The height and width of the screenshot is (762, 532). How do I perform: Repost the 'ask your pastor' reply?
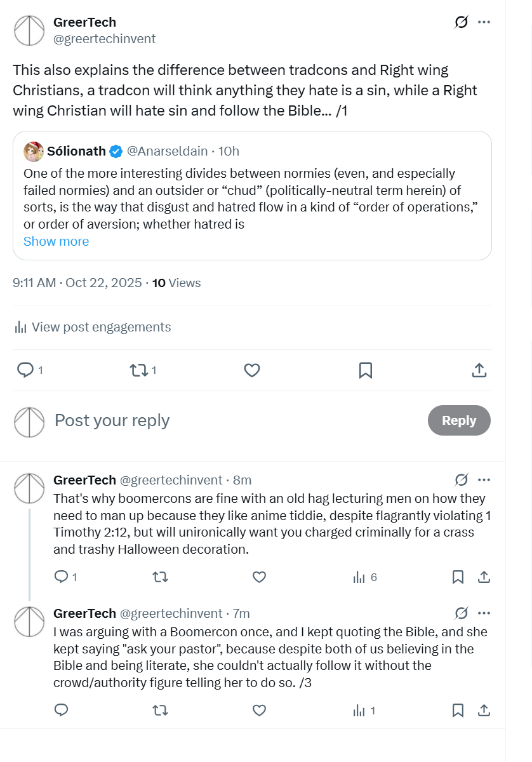[x=161, y=711]
